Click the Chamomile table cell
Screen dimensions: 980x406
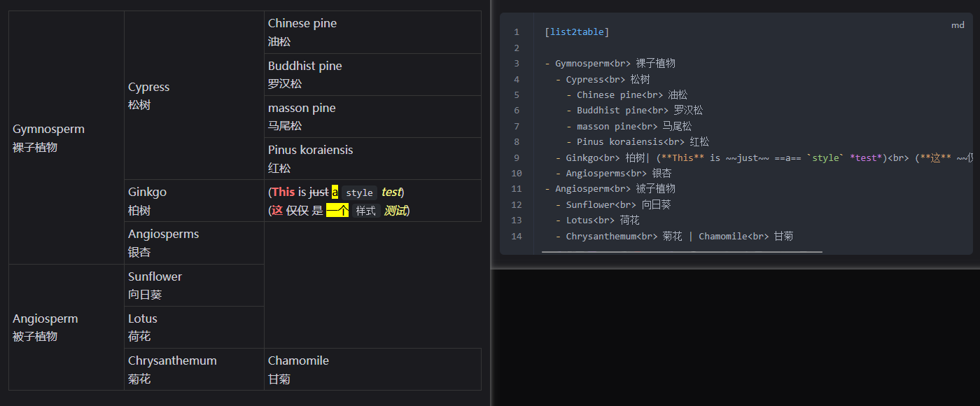pyautogui.click(x=372, y=369)
